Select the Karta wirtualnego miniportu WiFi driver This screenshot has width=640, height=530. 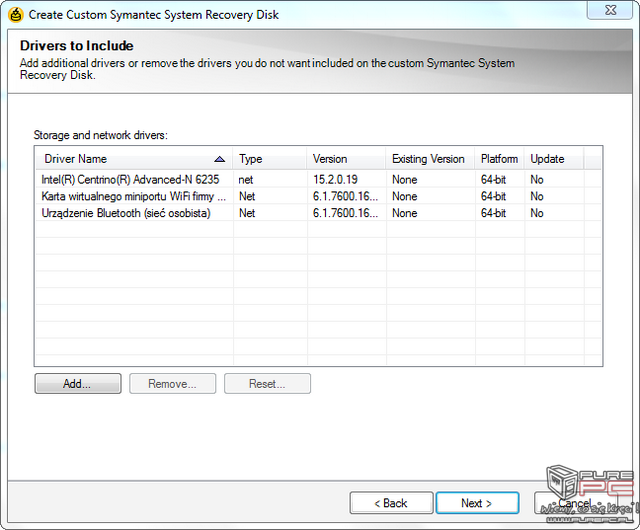[318, 196]
